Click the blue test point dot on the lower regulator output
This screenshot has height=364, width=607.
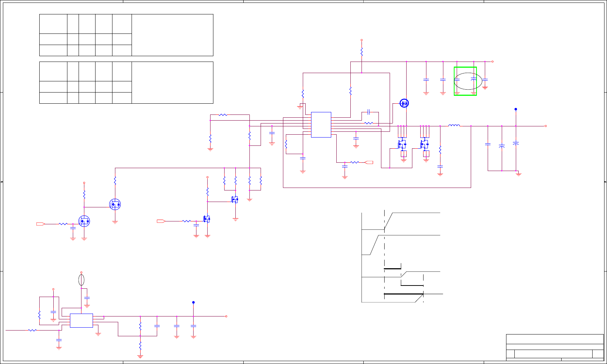(x=194, y=302)
